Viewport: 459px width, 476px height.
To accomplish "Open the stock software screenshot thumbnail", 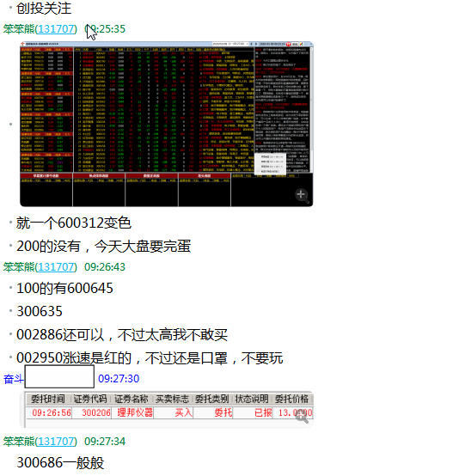I will coord(167,124).
